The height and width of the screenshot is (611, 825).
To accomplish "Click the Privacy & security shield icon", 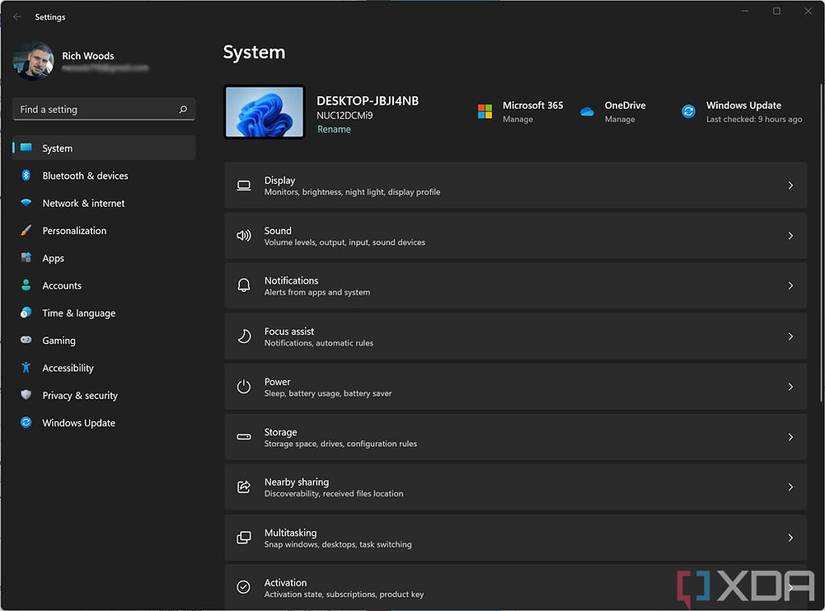I will [x=26, y=395].
